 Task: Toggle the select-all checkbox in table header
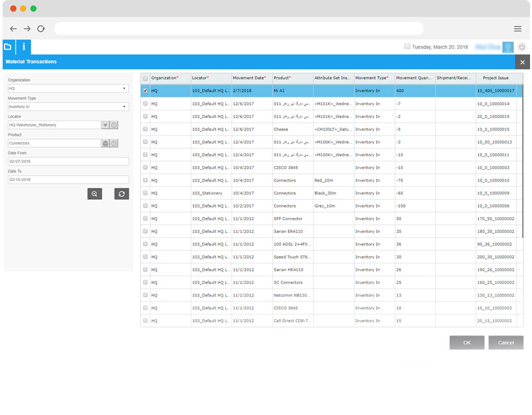tap(145, 78)
